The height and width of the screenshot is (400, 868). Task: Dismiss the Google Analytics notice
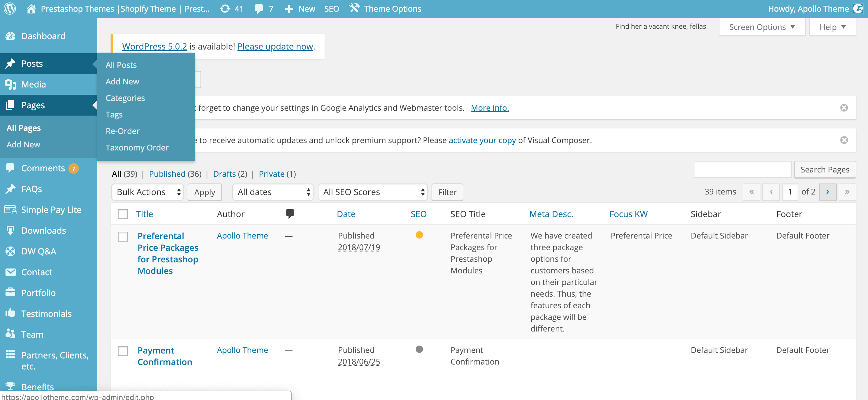pos(844,108)
